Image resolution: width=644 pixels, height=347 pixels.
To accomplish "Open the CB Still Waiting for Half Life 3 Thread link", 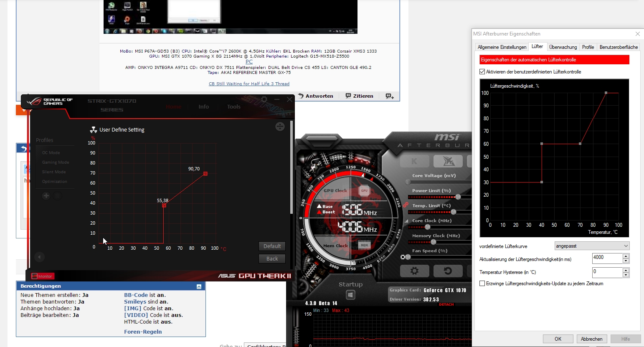I will (249, 84).
